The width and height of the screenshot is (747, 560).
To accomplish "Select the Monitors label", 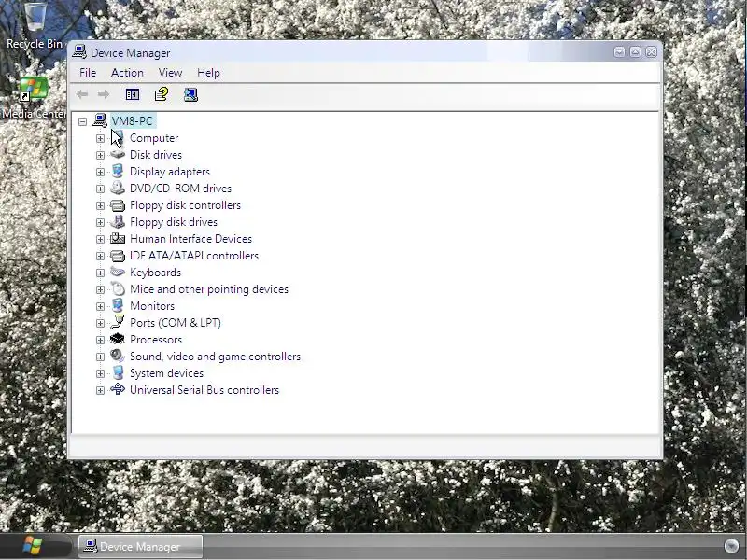I will pos(152,306).
